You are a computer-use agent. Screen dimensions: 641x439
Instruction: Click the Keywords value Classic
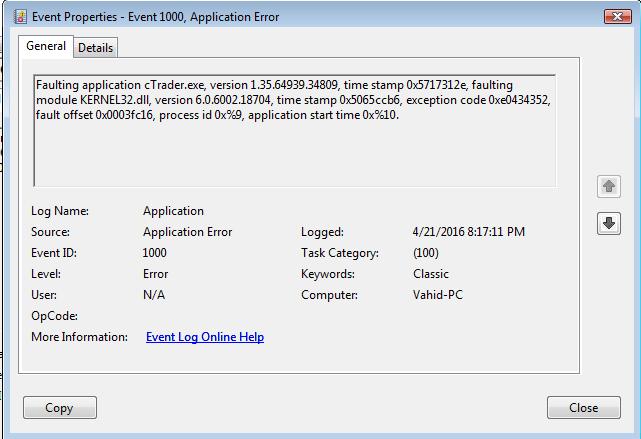click(431, 274)
